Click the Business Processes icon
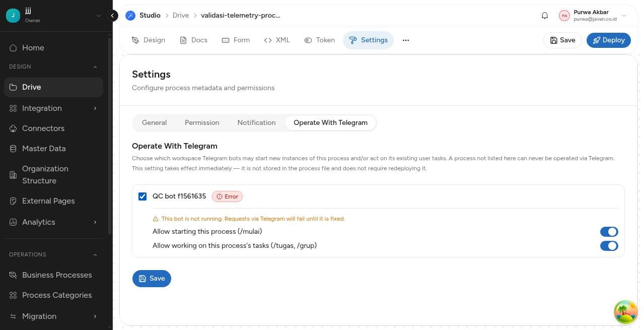The height and width of the screenshot is (330, 644). (13, 275)
